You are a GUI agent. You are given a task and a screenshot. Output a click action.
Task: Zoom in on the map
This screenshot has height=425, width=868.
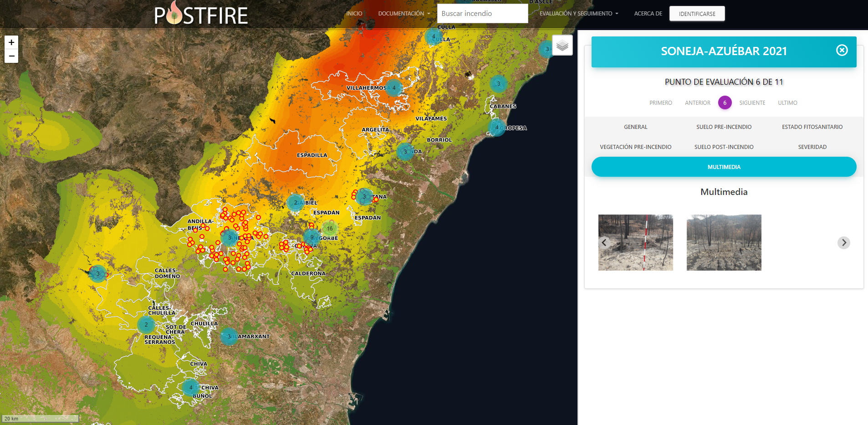click(x=11, y=42)
